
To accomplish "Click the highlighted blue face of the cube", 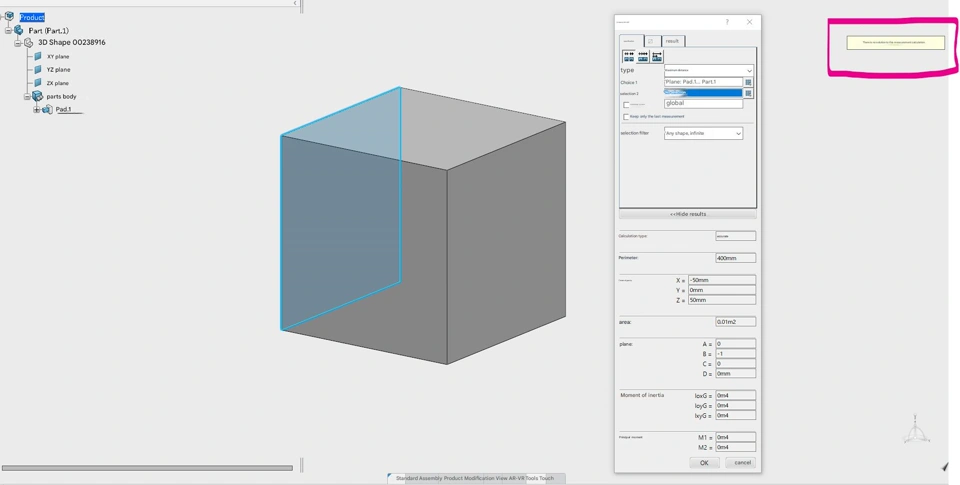I will pos(340,208).
